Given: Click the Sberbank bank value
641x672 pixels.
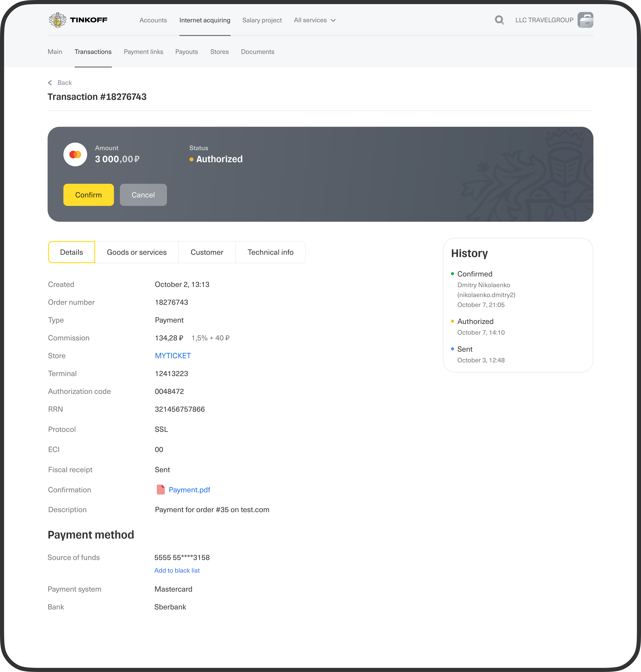Looking at the screenshot, I should [170, 607].
